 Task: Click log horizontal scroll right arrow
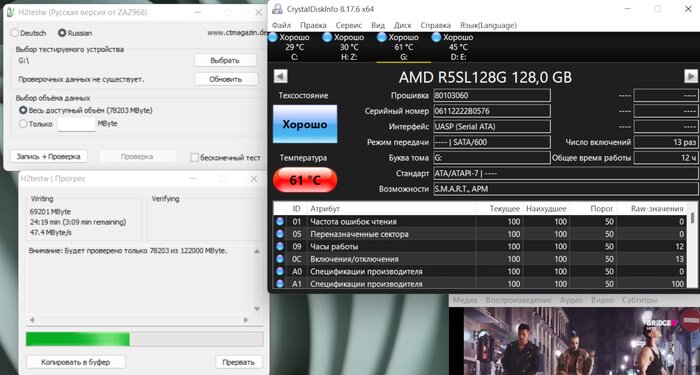tap(246, 320)
